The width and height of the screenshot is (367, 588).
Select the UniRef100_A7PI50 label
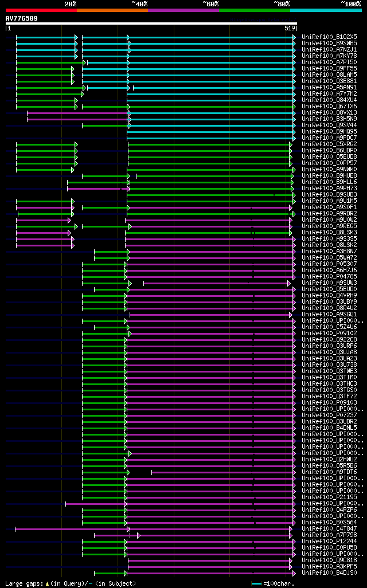click(330, 62)
